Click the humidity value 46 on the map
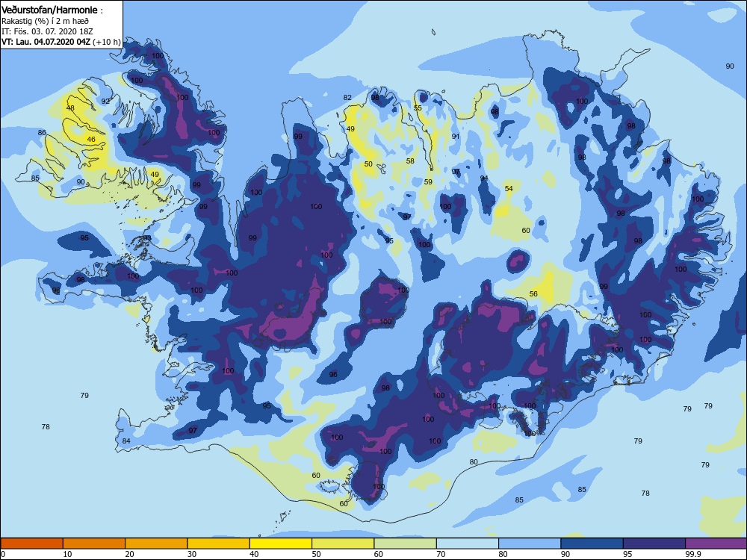This screenshot has width=747, height=560. 91,140
